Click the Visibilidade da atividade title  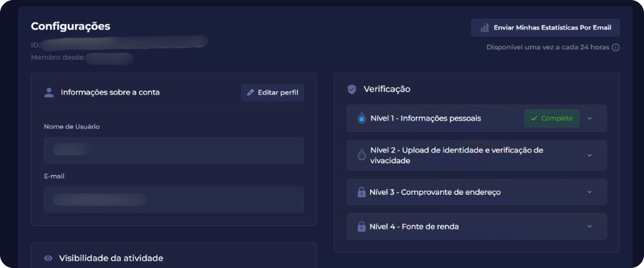pos(111,258)
